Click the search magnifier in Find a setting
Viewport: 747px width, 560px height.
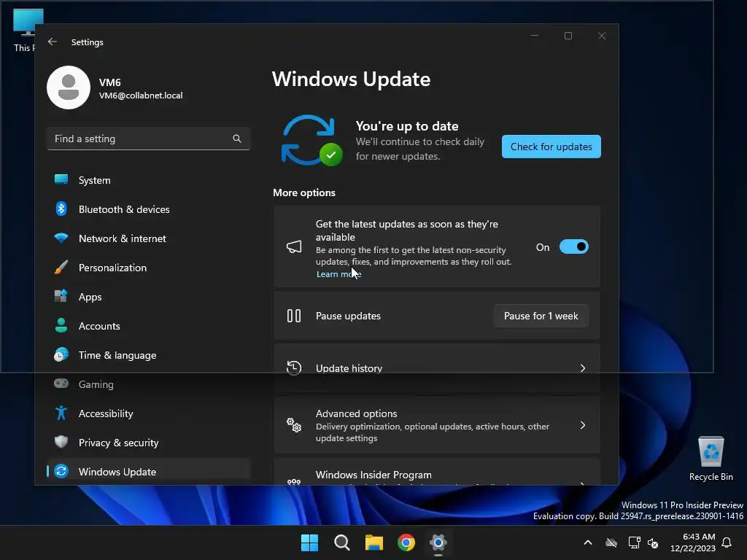237,139
